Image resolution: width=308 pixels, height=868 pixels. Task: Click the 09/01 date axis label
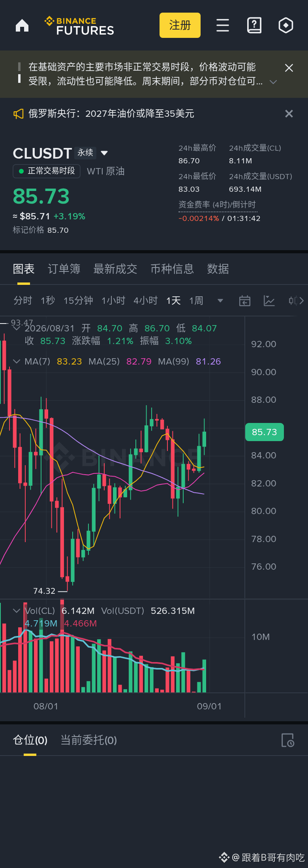click(209, 706)
